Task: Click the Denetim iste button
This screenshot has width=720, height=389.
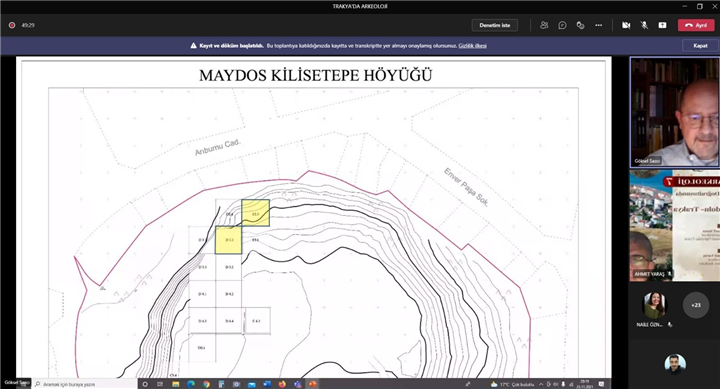Action: (495, 25)
